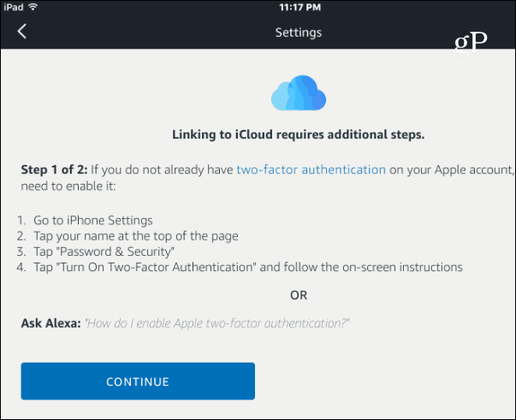
Task: Select heading 'Linking to iCloud requires additional steps.'
Action: 299,134
